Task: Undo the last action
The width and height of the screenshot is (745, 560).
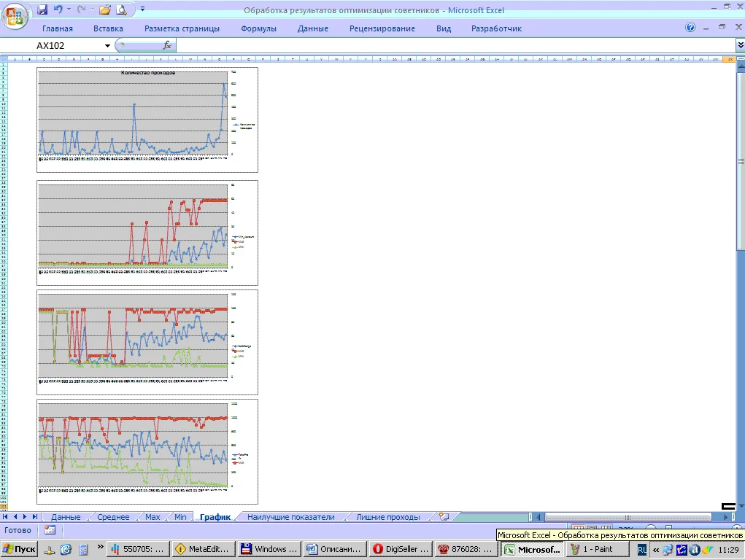Action: tap(58, 9)
